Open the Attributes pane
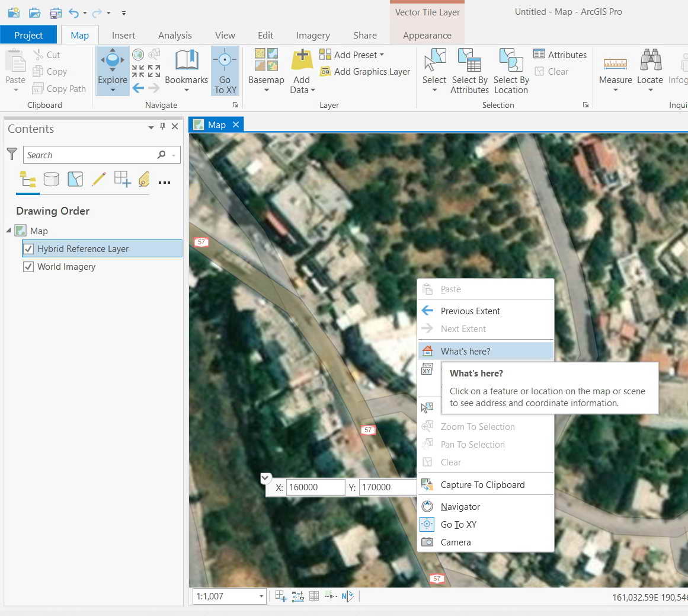Viewport: 688px width, 616px height. click(559, 54)
